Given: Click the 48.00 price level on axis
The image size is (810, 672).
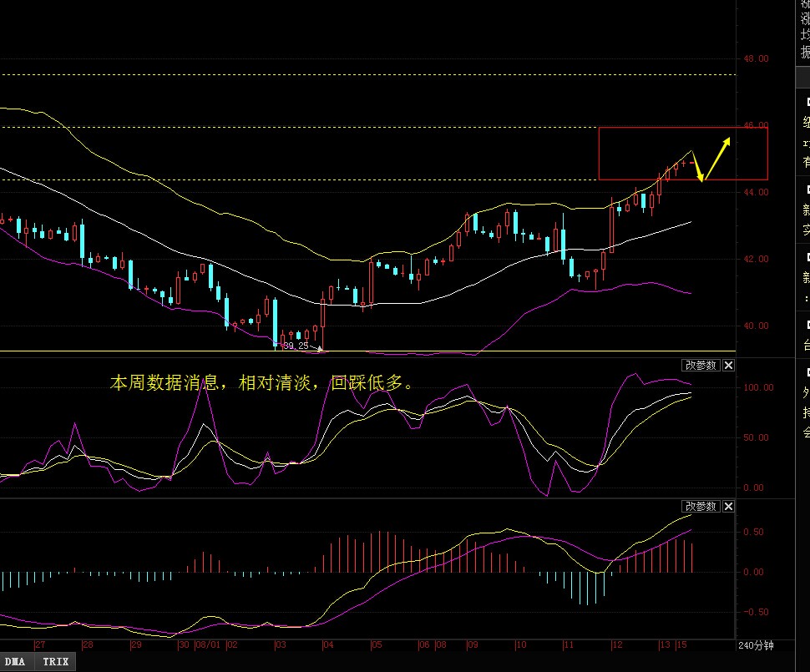Looking at the screenshot, I should tap(756, 59).
